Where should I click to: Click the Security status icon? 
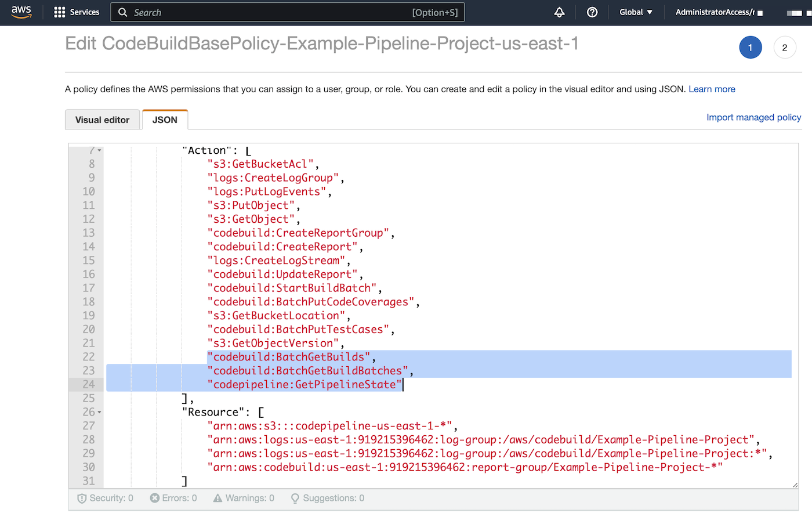(x=82, y=498)
